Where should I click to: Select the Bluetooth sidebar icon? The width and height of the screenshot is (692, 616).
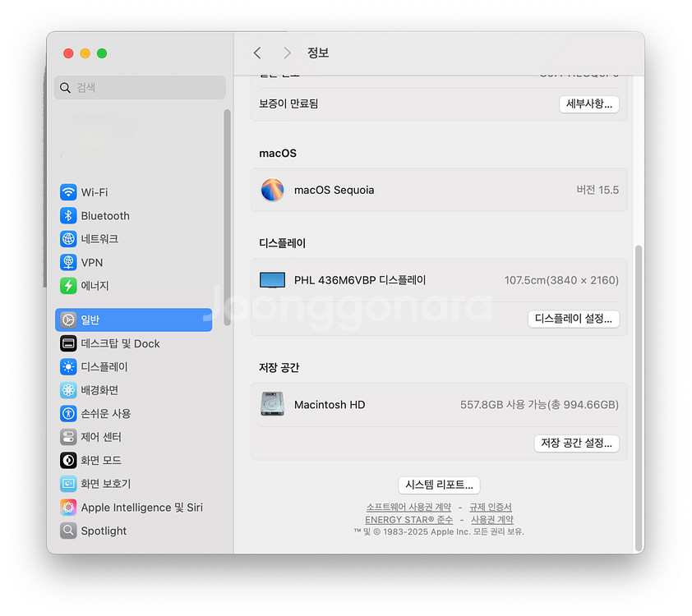[x=68, y=216]
